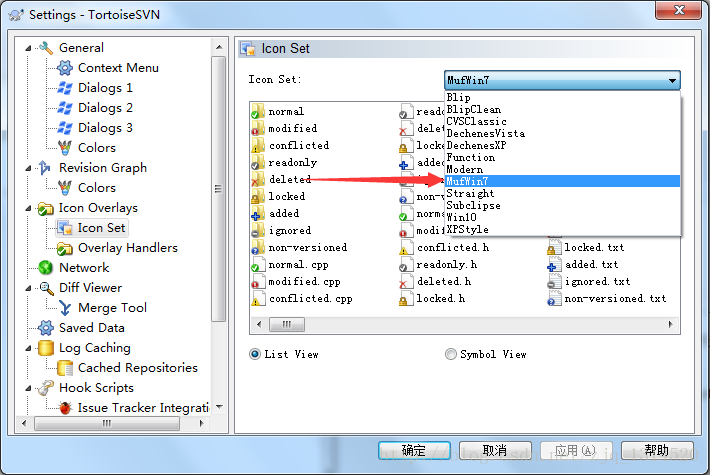Select the Symbol View radio button

(451, 354)
